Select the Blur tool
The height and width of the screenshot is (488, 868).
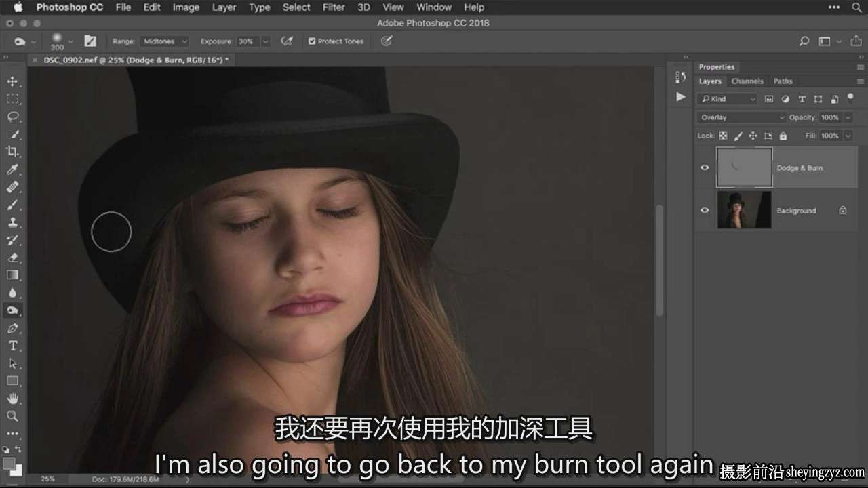[12, 293]
